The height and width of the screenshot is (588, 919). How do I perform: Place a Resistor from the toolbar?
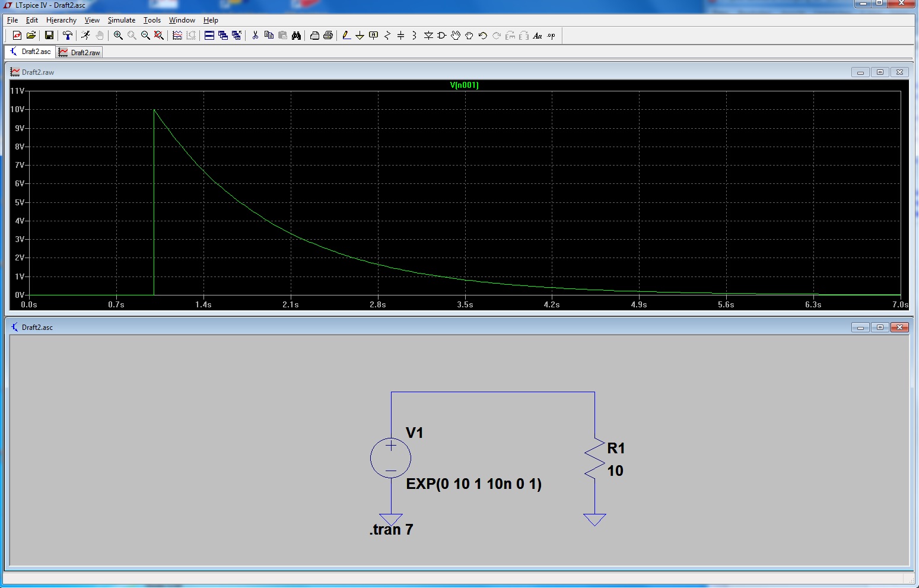[x=387, y=36]
